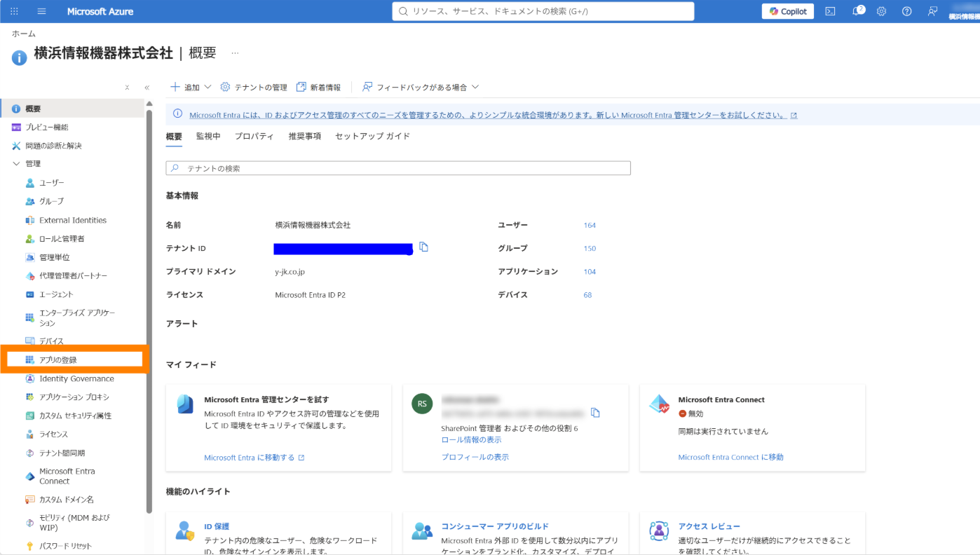This screenshot has height=555, width=980.
Task: Click ロール情報の表示 link
Action: coord(471,439)
